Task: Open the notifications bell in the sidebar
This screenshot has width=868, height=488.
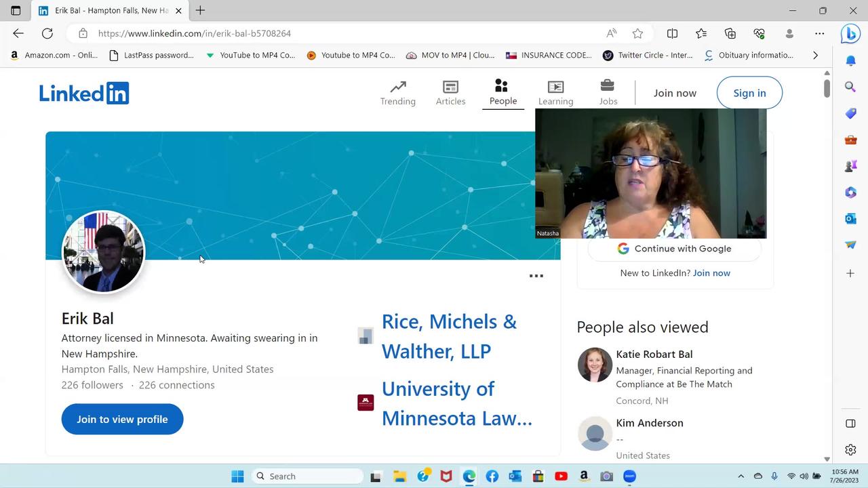Action: tap(850, 60)
